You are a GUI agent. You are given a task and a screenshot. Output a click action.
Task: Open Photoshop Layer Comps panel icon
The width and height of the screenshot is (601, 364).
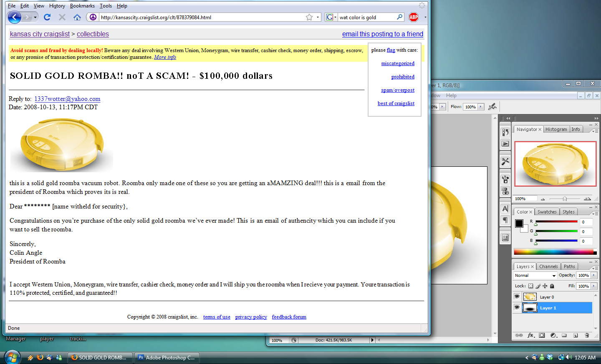(x=505, y=238)
